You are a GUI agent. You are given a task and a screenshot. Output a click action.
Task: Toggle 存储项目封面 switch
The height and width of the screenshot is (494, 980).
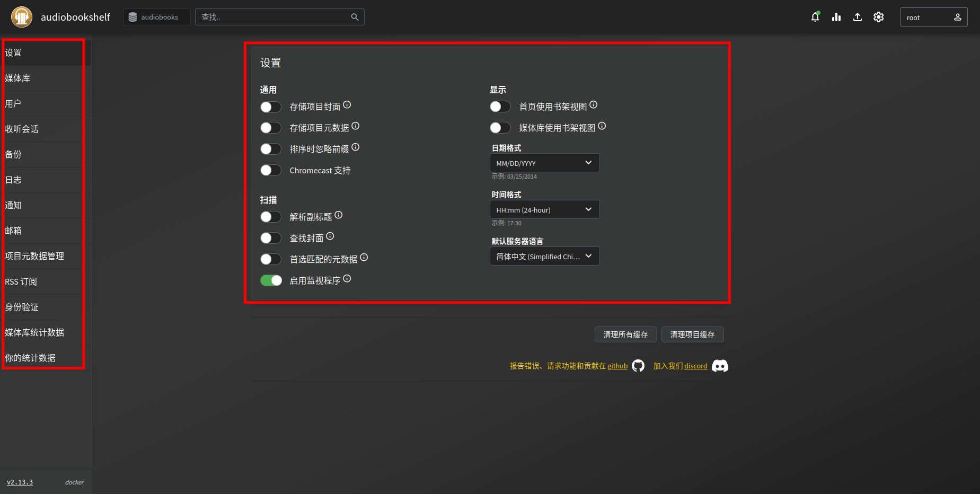click(x=271, y=107)
